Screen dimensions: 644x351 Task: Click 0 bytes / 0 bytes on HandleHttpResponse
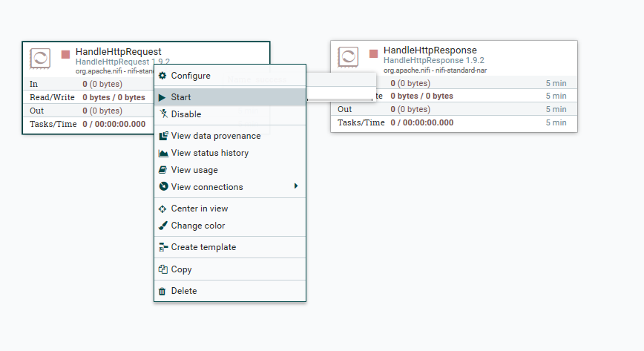tap(422, 96)
